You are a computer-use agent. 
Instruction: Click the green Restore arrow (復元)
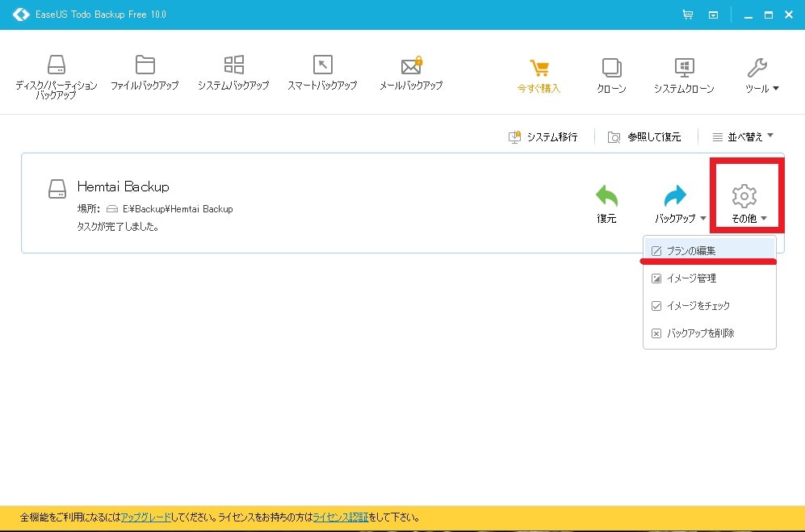606,195
